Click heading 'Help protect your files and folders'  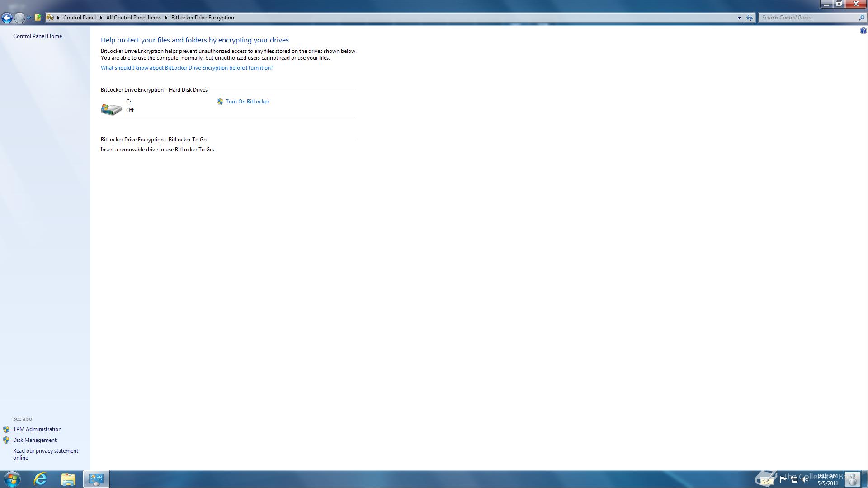pos(195,40)
